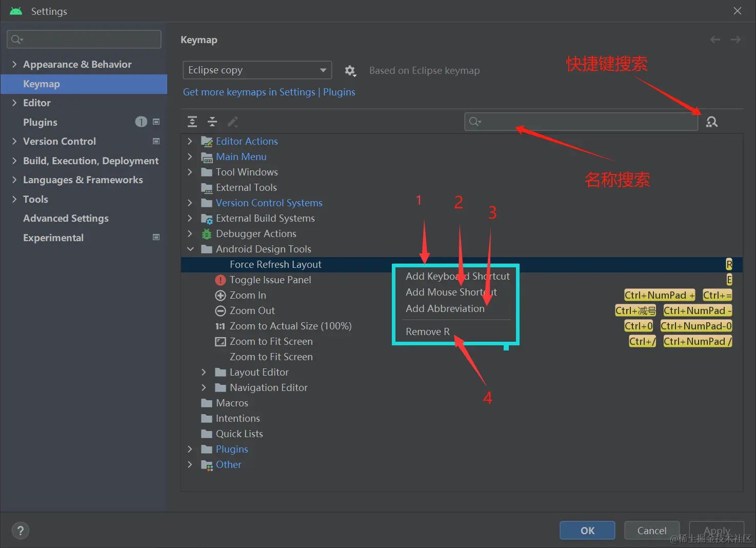Click the Zoom In plus icon
756x548 pixels.
pos(221,296)
